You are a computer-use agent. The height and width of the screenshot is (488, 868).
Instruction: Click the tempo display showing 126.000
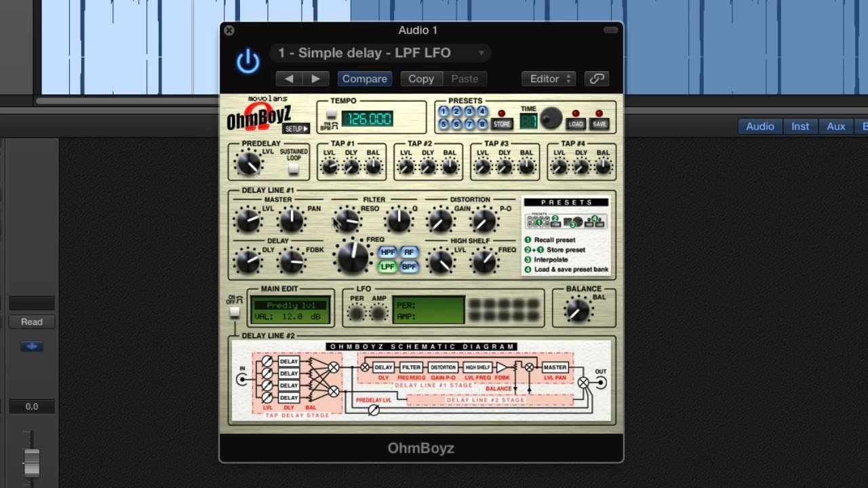367,119
